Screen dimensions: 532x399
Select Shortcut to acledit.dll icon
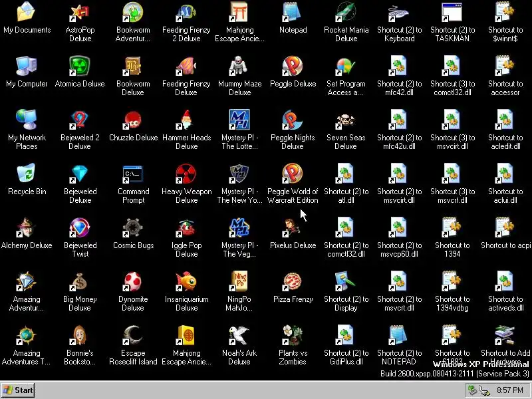505,120
